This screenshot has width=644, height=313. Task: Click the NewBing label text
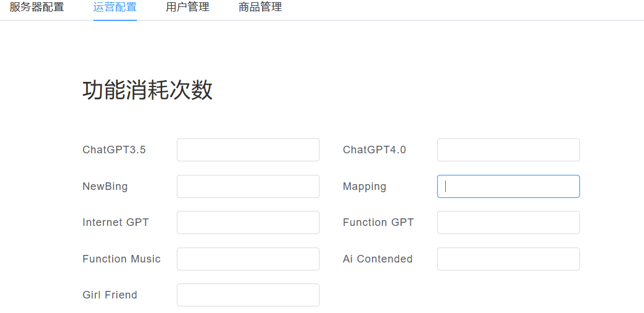point(105,186)
